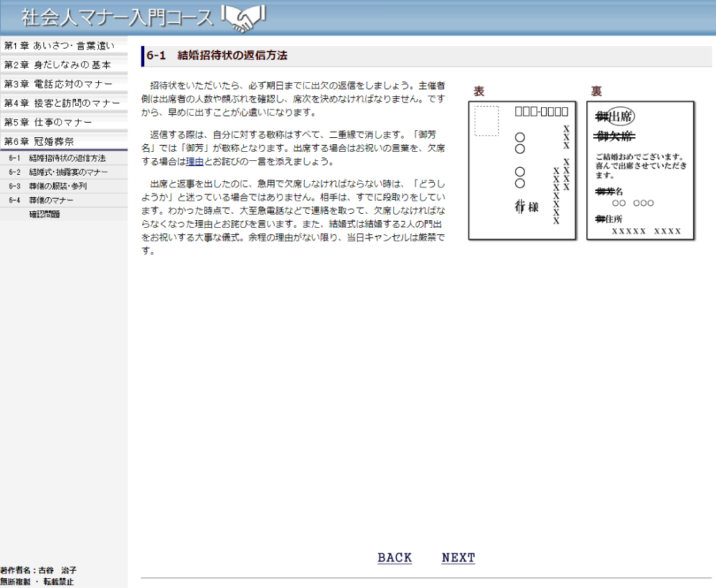The height and width of the screenshot is (588, 716).
Task: Click the NEXT link
Action: (458, 558)
